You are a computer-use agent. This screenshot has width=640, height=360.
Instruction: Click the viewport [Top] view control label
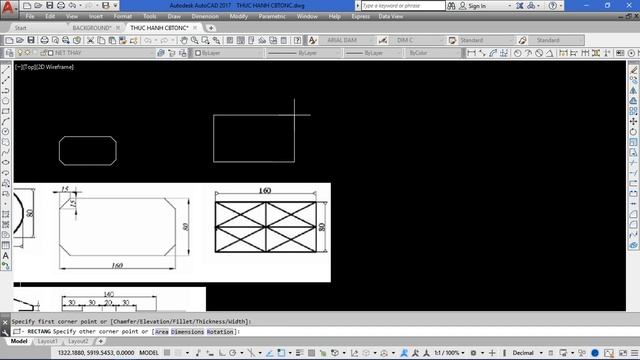coord(29,67)
